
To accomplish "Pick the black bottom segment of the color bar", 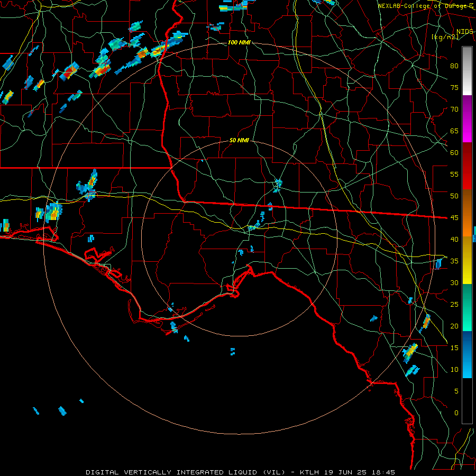I will 467,401.
